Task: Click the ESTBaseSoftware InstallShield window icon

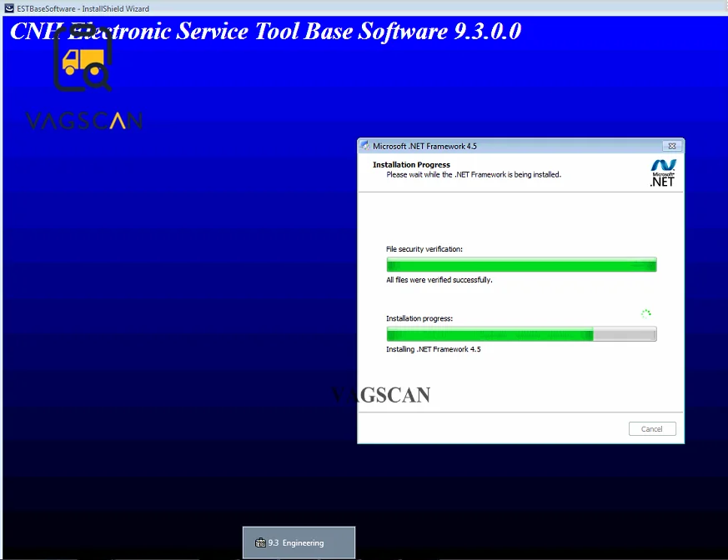Action: (x=9, y=8)
